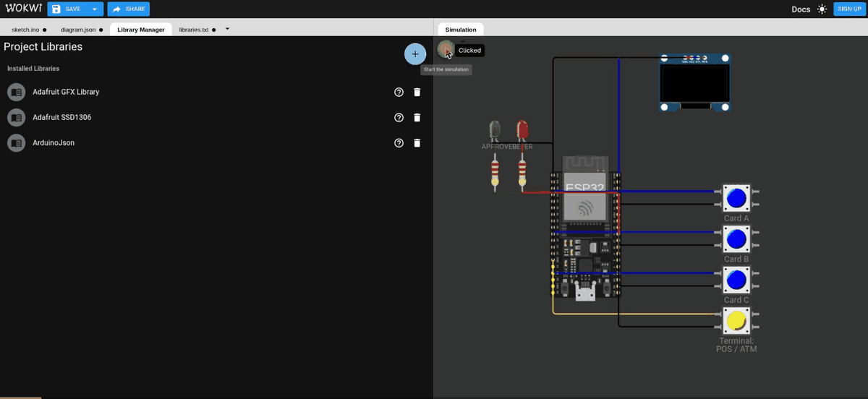Select Adafruit SSD1306 name
Image resolution: width=868 pixels, height=399 pixels.
[x=61, y=118]
